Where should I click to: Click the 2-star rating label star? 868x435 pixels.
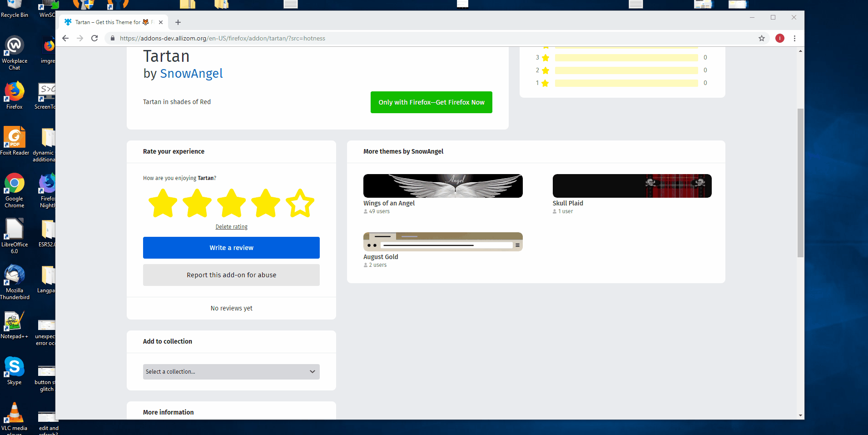(546, 70)
